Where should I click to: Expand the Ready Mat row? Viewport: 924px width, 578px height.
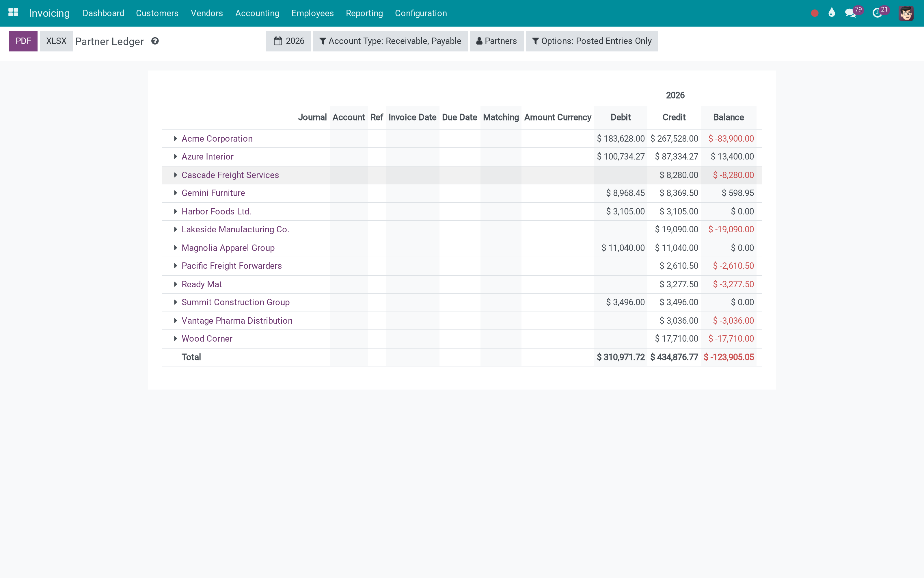(x=175, y=284)
